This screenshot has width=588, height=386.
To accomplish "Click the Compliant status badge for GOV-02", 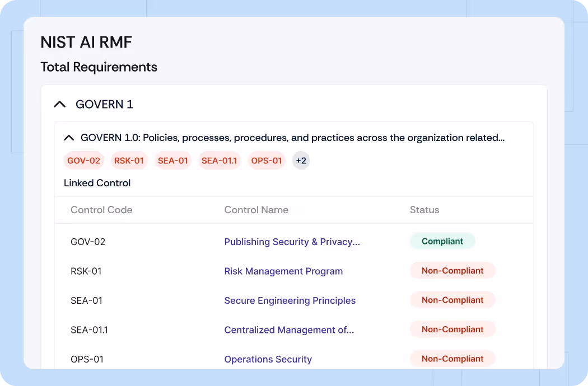I will pos(442,241).
